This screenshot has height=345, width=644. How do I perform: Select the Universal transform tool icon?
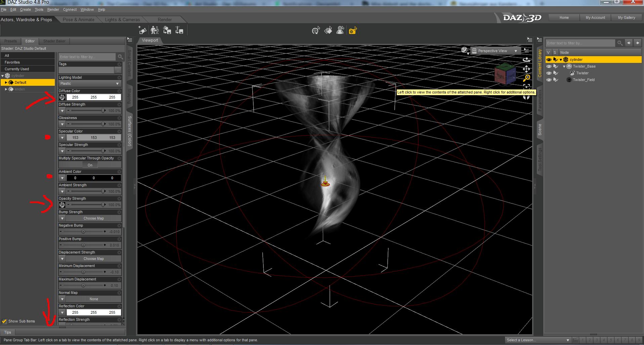click(x=316, y=31)
